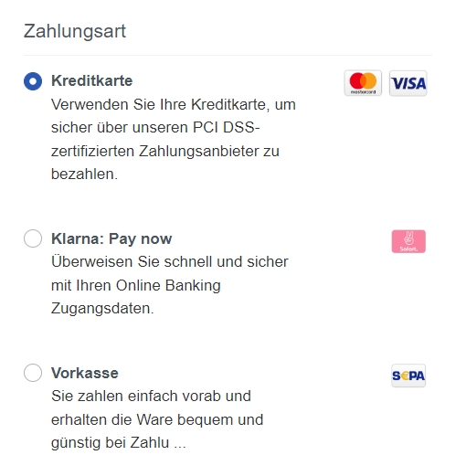Click the word 'Zugangsdaten.' under Klarna
The width and height of the screenshot is (466, 476).
102,309
